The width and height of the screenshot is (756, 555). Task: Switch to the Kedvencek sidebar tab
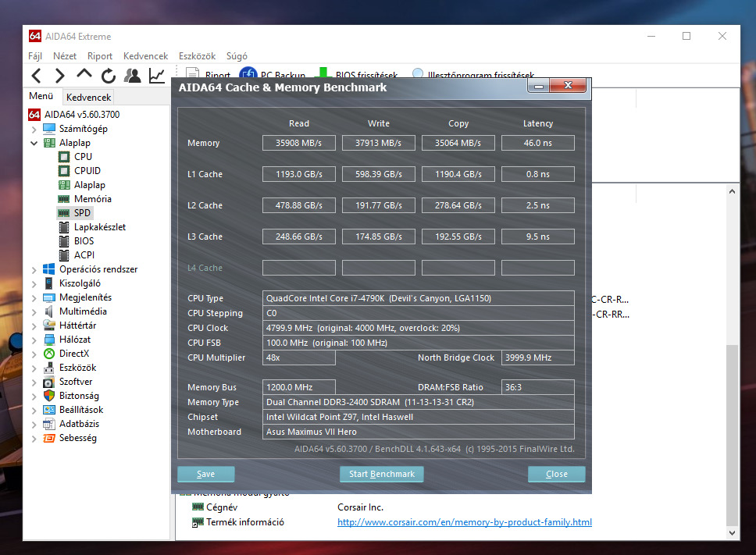click(x=89, y=98)
